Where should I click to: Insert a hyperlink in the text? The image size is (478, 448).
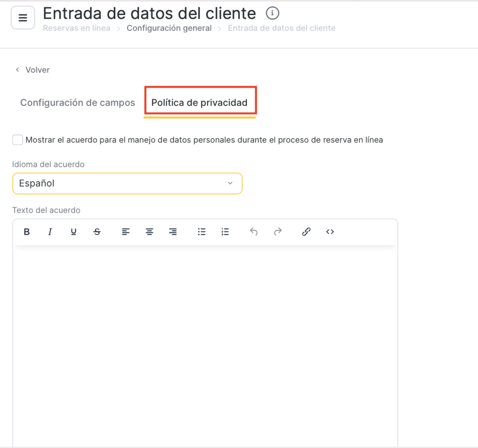coord(306,232)
